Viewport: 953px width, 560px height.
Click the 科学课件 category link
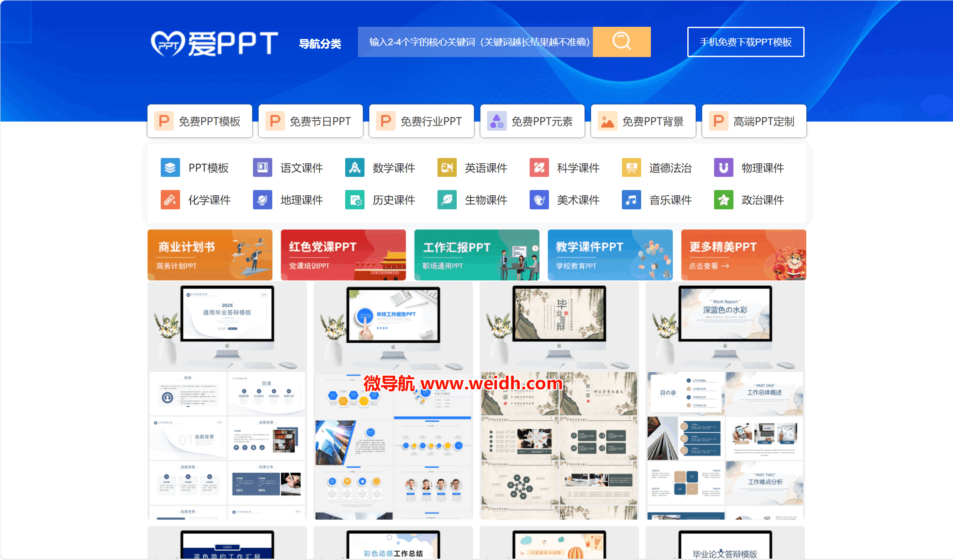click(578, 168)
